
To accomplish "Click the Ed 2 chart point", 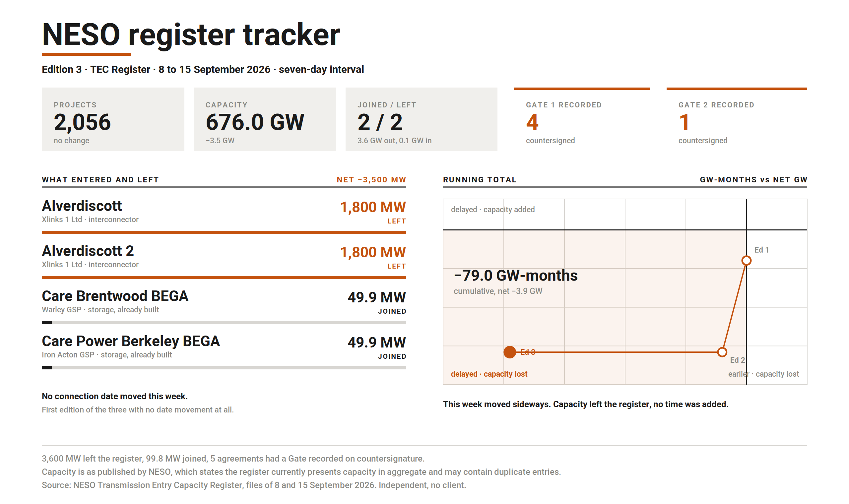I will (722, 352).
